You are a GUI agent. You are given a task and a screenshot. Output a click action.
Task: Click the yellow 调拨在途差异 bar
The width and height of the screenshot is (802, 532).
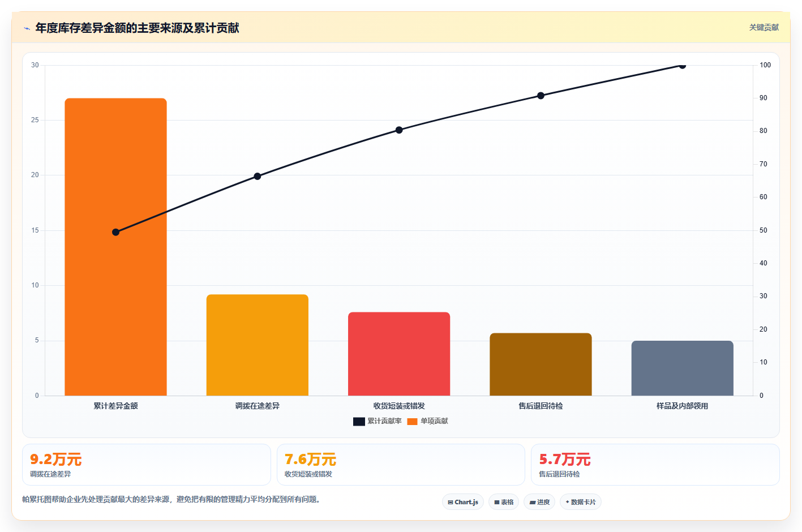257,345
